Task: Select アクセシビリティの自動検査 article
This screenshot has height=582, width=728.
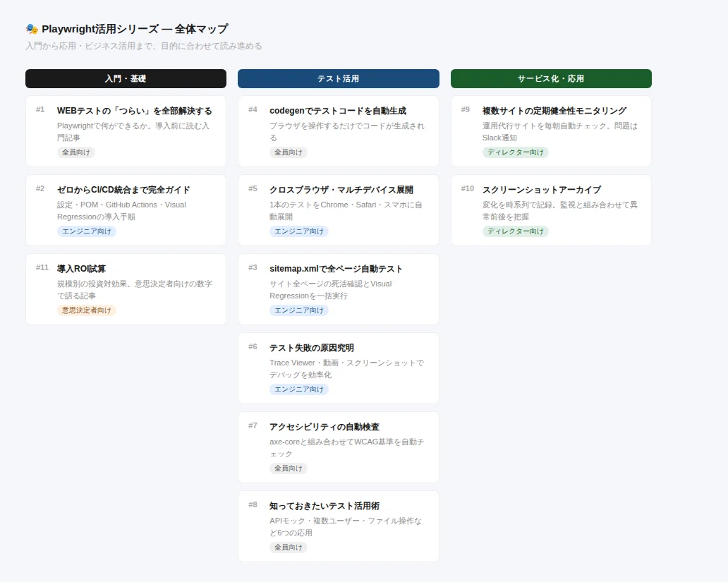Action: click(339, 447)
